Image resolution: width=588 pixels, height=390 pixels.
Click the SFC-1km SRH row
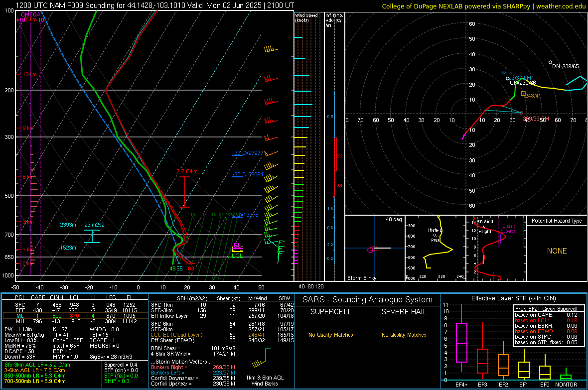(x=222, y=305)
